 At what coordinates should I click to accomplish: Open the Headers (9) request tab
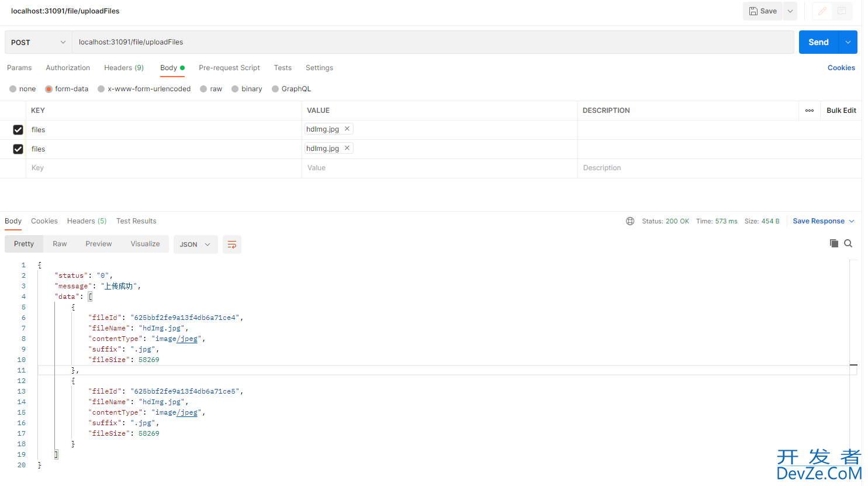point(124,68)
